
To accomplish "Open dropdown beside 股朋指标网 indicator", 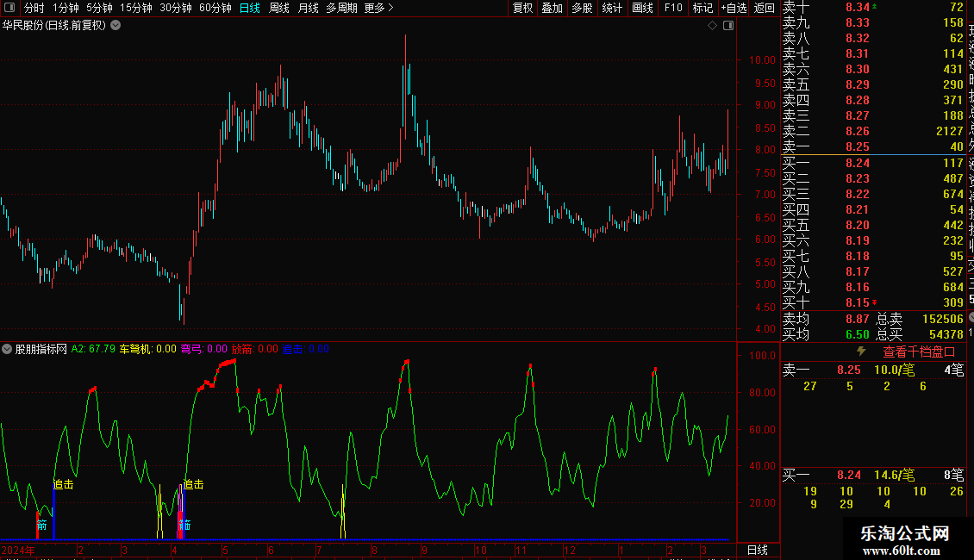I will pyautogui.click(x=7, y=349).
